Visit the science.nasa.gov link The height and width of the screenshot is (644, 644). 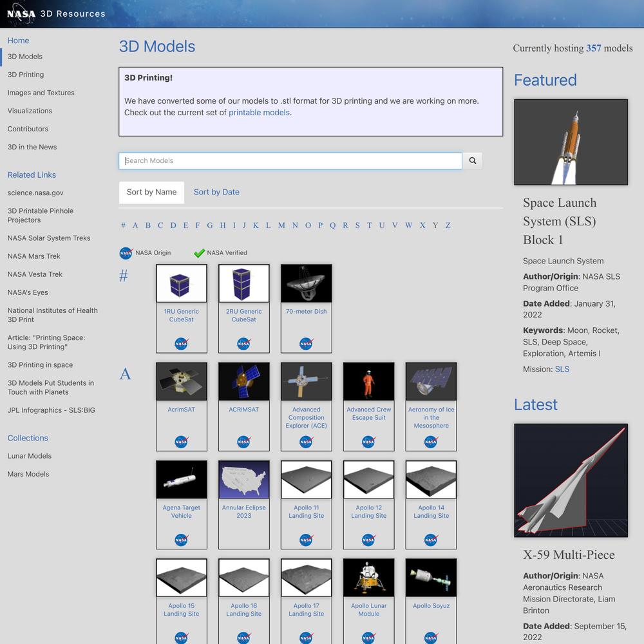click(35, 193)
